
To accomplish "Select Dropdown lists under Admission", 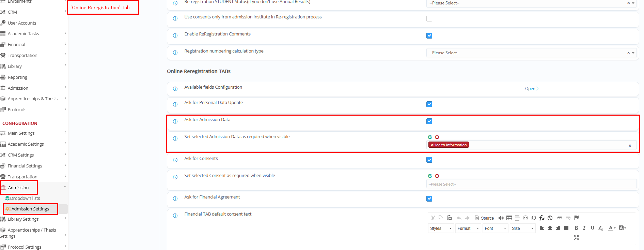I will 25,198.
